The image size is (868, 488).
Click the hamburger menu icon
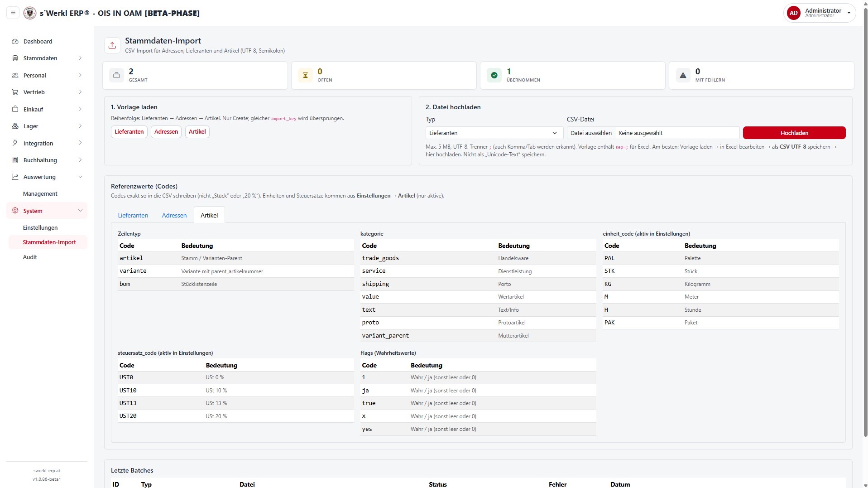pos(13,13)
